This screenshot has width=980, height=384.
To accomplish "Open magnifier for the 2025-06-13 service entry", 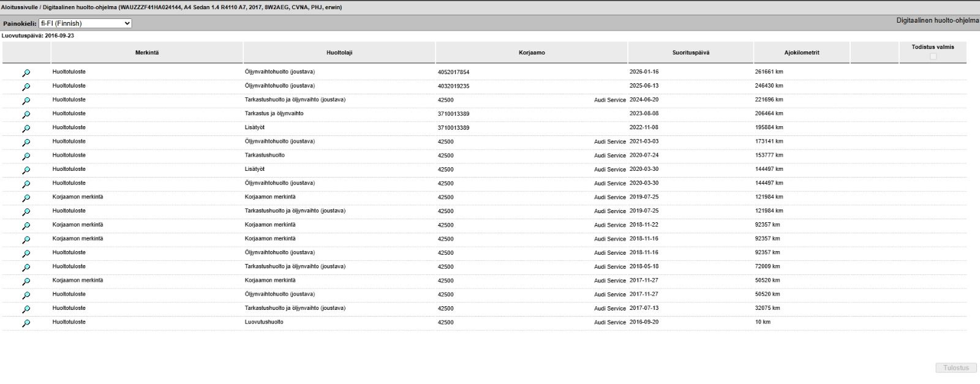I will [26, 87].
